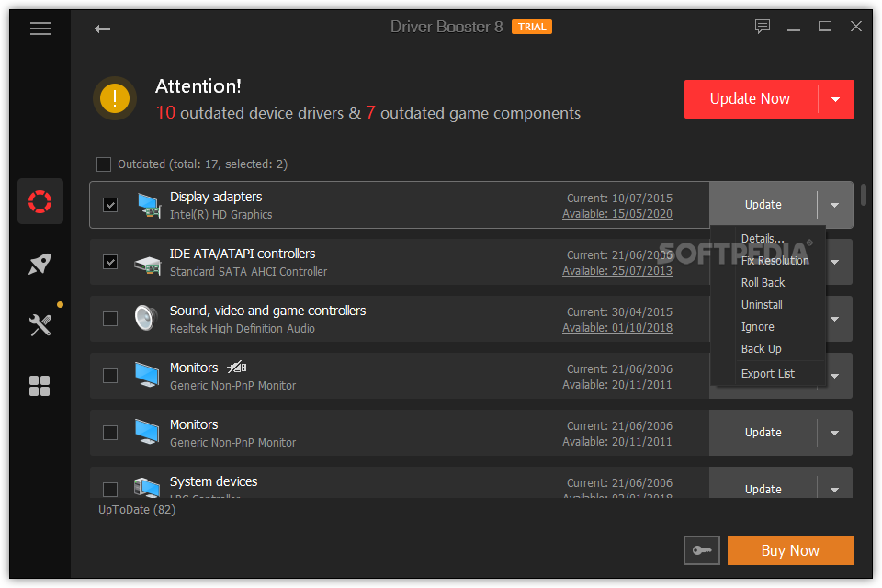
Task: Click the Sound controllers speaker icon
Action: click(x=146, y=318)
